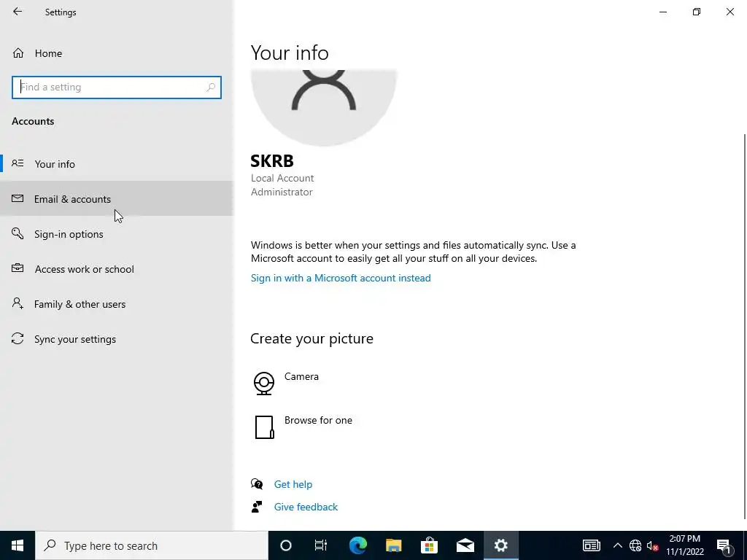Click the magnifier icon in Find a setting
Screen dimensions: 747x560
(211, 87)
